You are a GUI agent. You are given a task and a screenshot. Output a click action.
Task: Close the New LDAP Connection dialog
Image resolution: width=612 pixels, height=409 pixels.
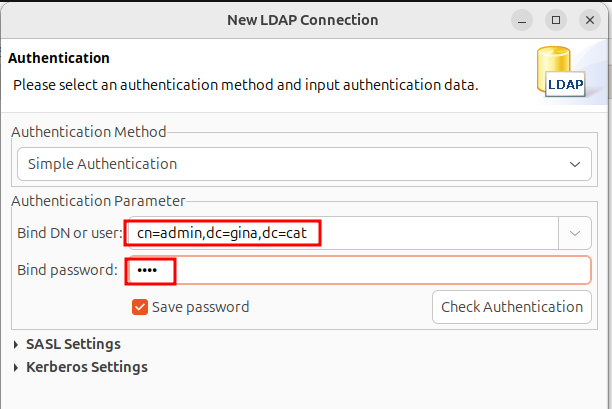tap(590, 19)
